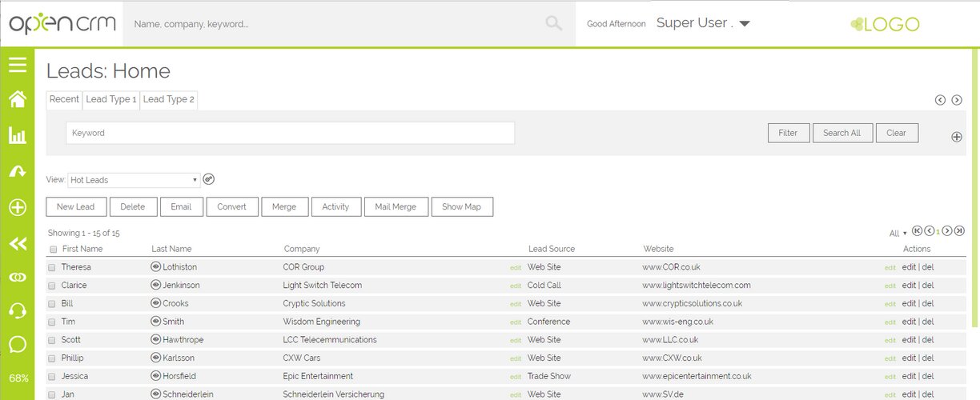
Task: Switch to the Lead Type 2 tab
Action: pos(168,99)
